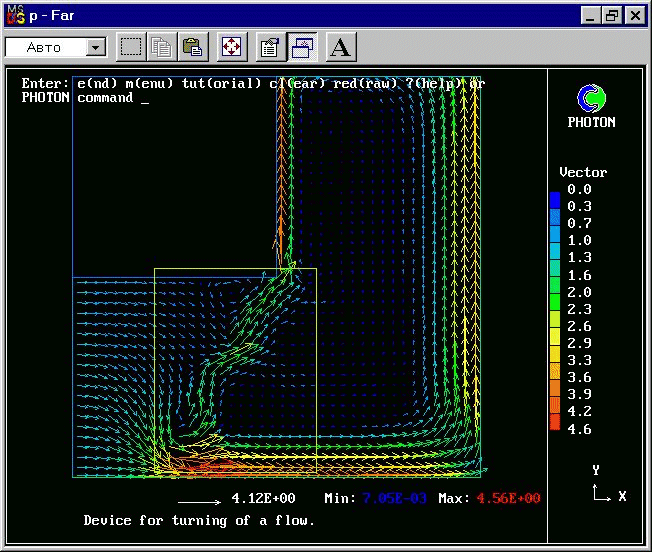Click the 0.0 dark blue legend swatch

555,200
